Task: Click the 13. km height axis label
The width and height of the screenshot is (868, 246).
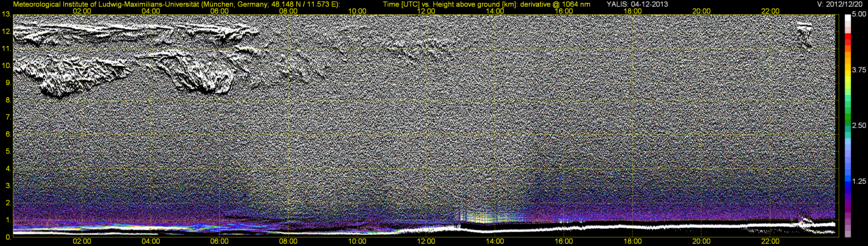Action: click(x=6, y=14)
